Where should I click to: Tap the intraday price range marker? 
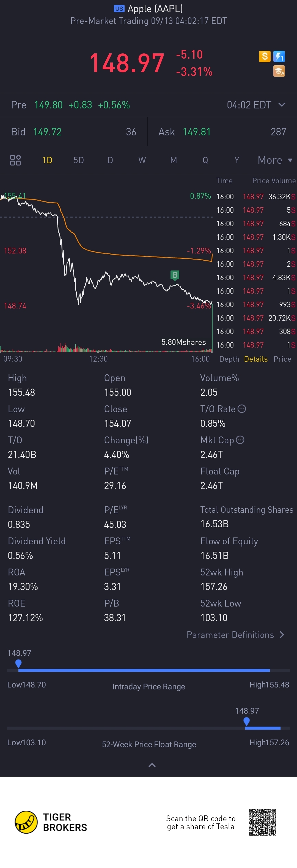click(x=18, y=663)
